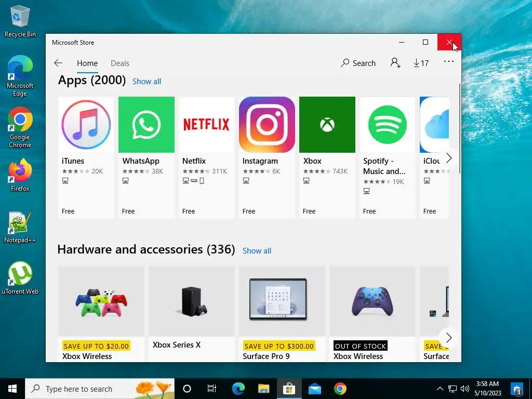
Task: Click the SAVE UP TO $20.00 badge
Action: tap(96, 346)
